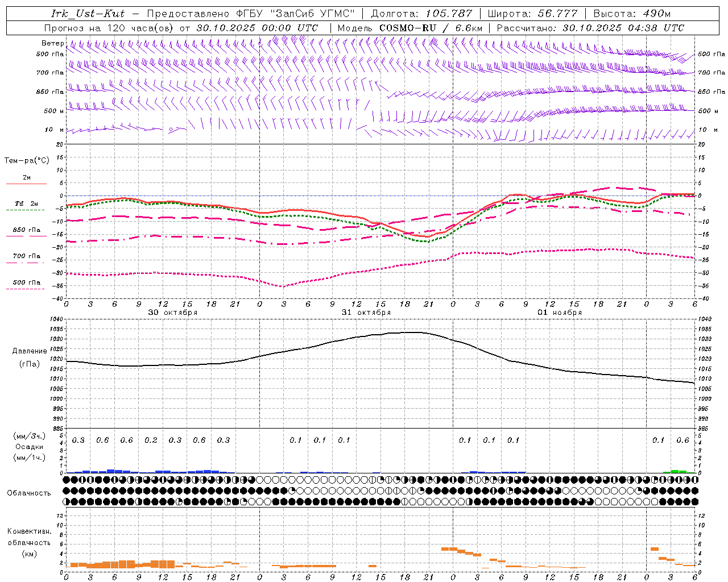Click 'Предоставлено ФГБУ ЗапСиб УГМС' text

[x=251, y=14]
